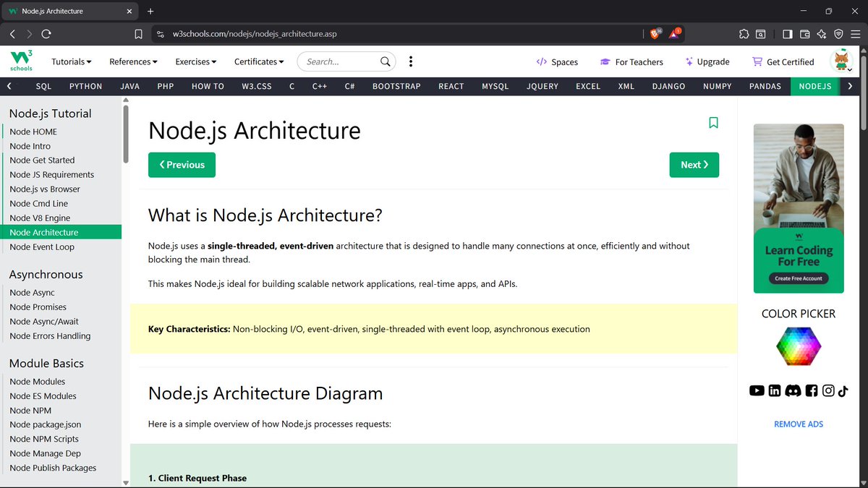Click the sidebar vertical scrollbar thumb
The image size is (868, 488).
(x=126, y=133)
